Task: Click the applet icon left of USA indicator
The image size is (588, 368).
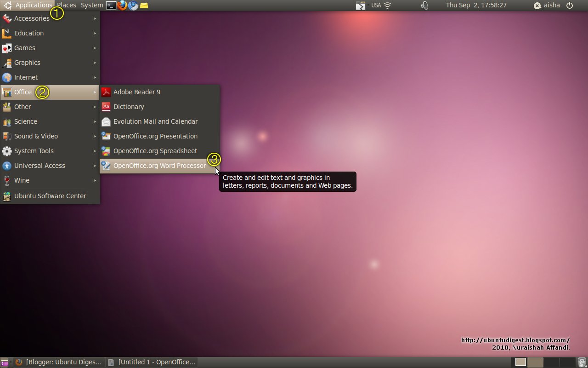Action: coord(361,6)
